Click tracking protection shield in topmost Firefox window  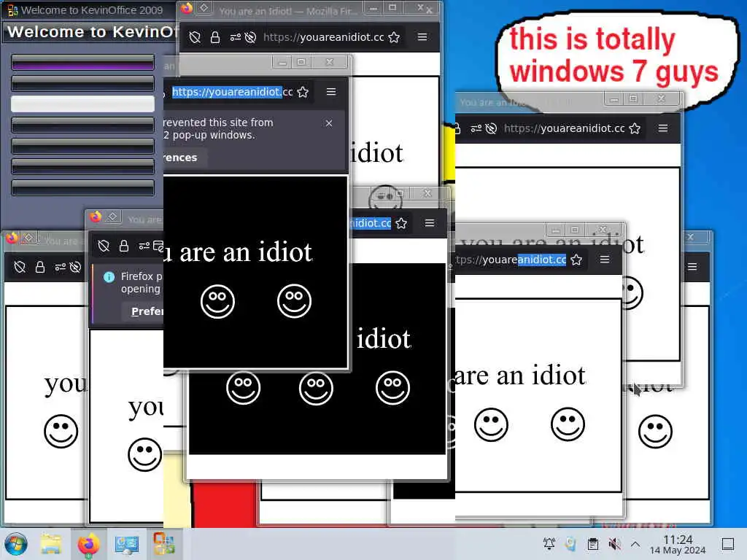pos(194,37)
